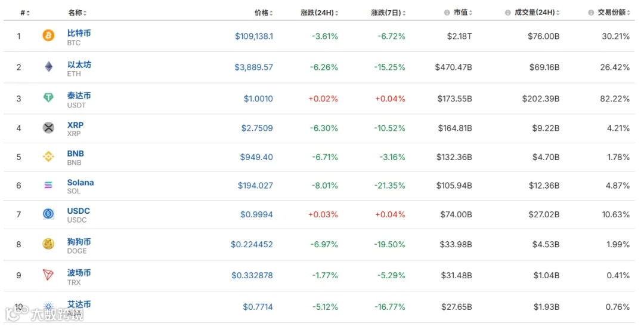Click the Tether USDT green icon
This screenshot has width=644, height=326.
point(48,97)
